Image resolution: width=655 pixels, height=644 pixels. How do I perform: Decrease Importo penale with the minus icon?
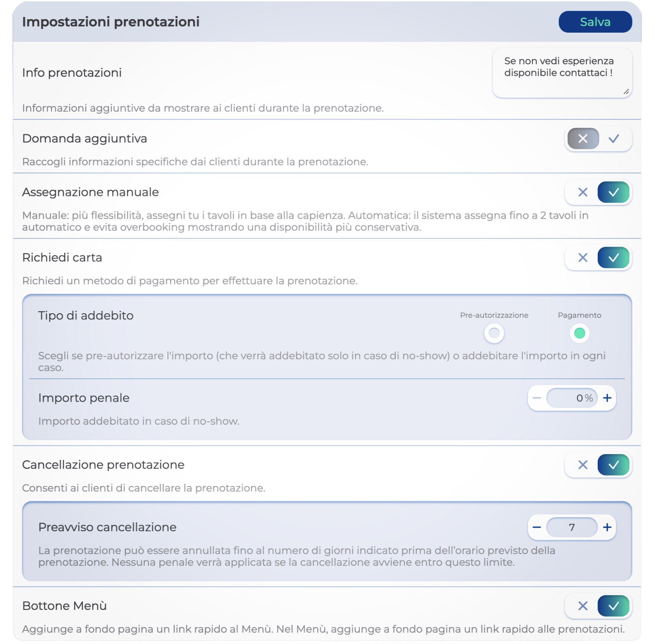pyautogui.click(x=536, y=398)
